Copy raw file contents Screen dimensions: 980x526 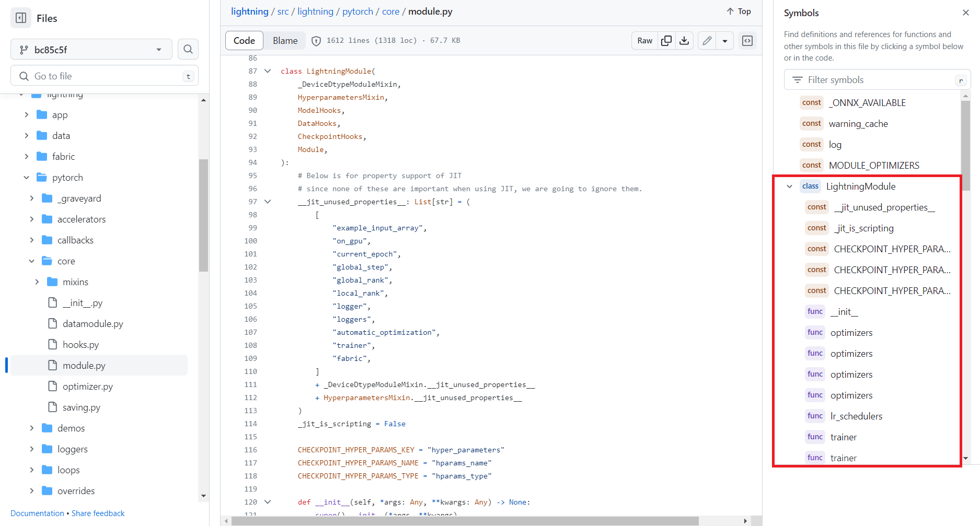tap(666, 40)
